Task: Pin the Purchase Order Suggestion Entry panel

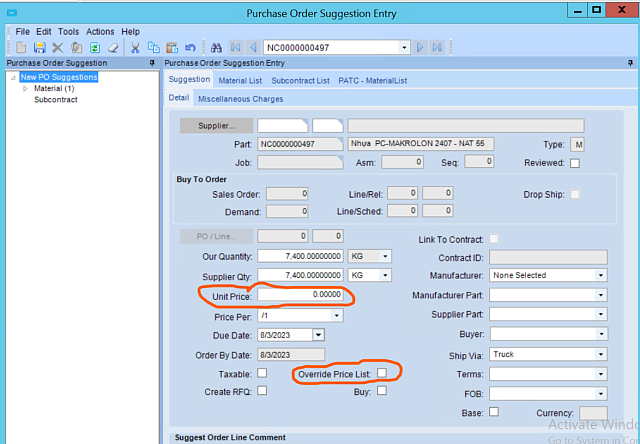Action: tap(630, 63)
